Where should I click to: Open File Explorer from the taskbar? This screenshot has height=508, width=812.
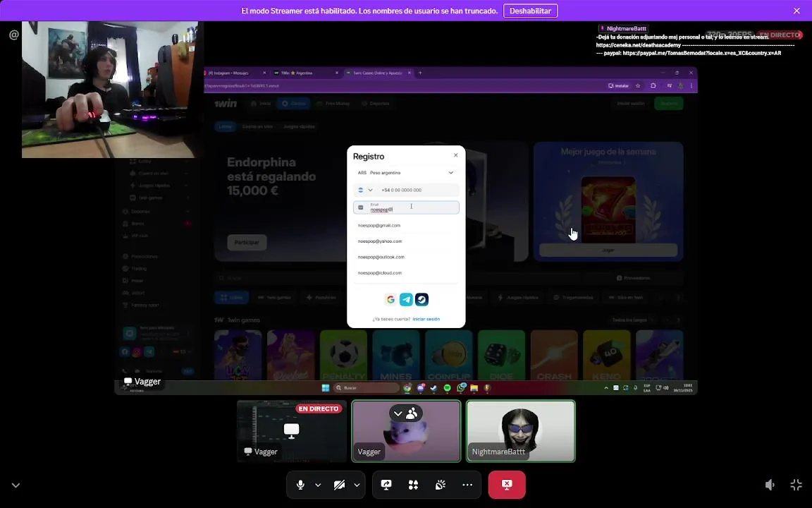point(474,388)
